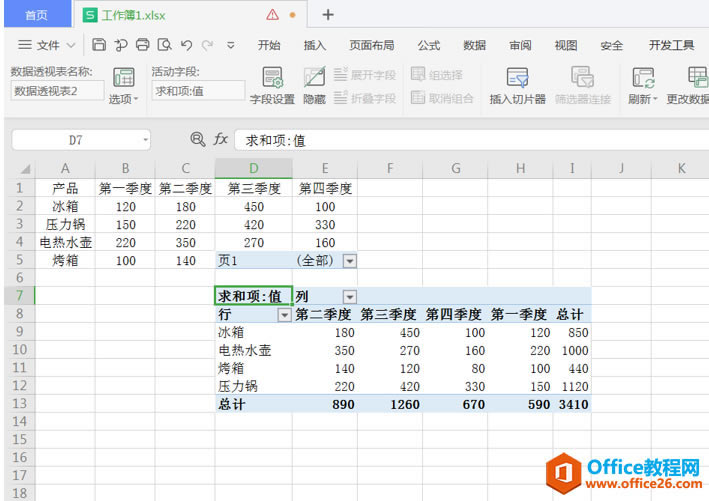Select row 7 header
This screenshot has width=709, height=501.
click(x=19, y=296)
